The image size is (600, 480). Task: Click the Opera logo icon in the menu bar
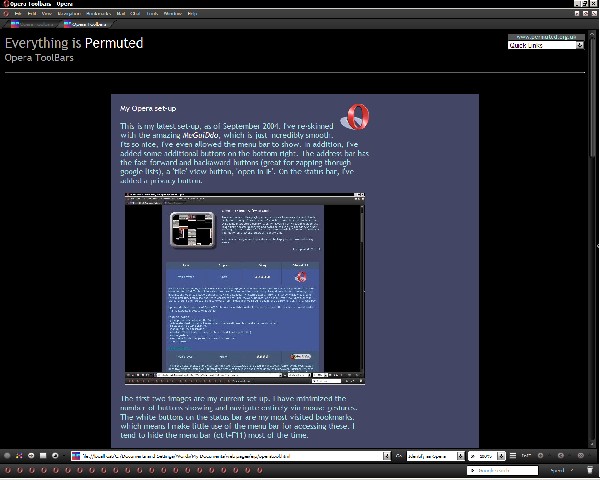pos(5,14)
